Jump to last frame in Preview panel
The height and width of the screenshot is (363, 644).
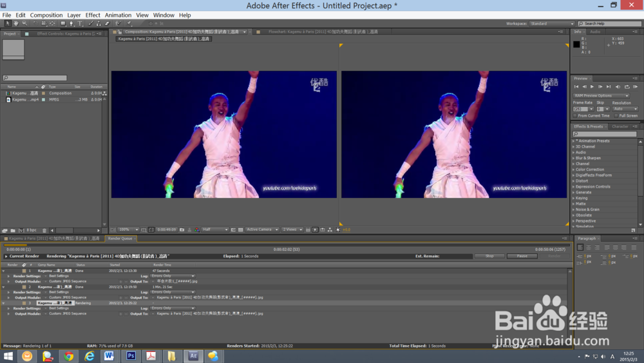tap(609, 87)
